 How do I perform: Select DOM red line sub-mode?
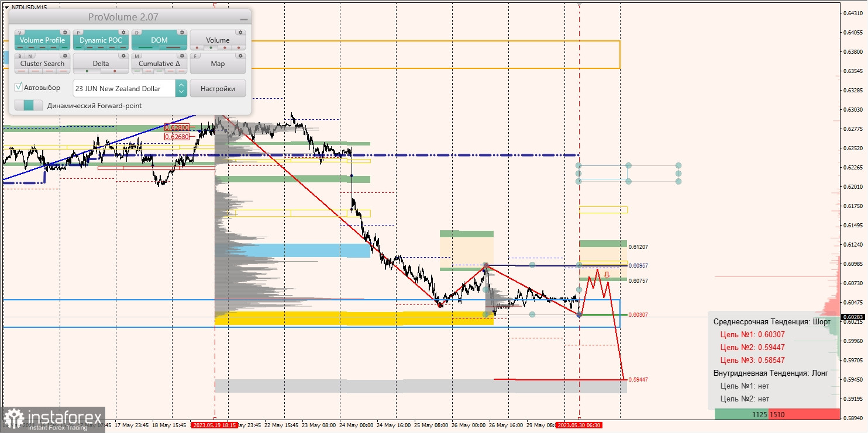point(172,48)
